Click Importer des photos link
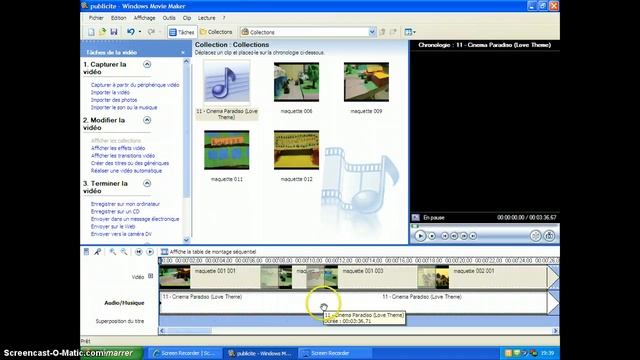Image resolution: width=640 pixels, height=360 pixels. click(114, 100)
